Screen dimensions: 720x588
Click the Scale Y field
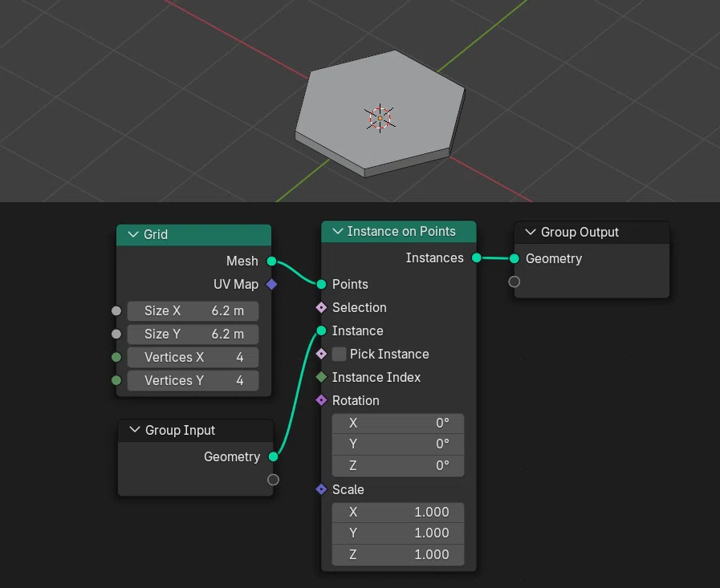398,533
